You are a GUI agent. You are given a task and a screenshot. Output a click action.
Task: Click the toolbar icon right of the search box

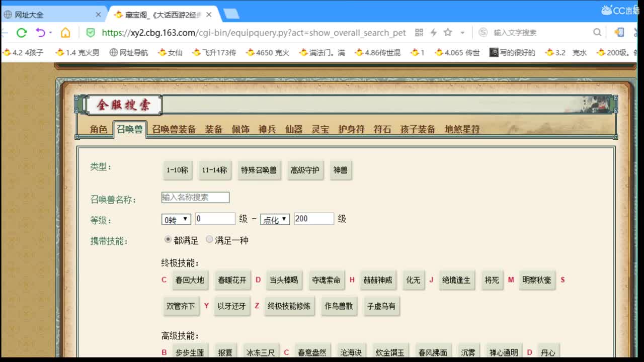coord(619,33)
